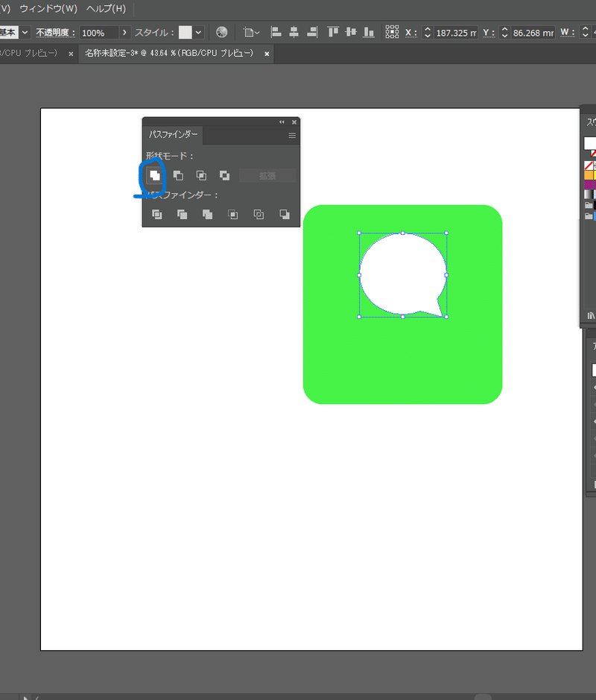Open the lower swatch group folder icon
Image resolution: width=596 pixels, height=700 pixels.
click(x=589, y=216)
